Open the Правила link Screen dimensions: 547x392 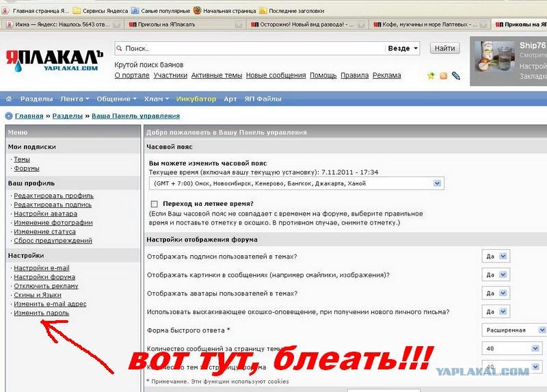354,75
